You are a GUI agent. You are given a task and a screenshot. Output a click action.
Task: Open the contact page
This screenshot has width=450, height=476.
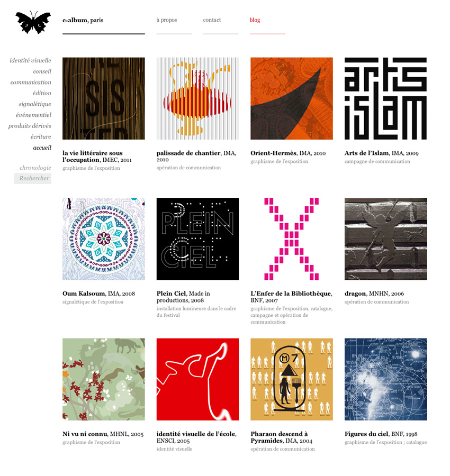click(212, 20)
